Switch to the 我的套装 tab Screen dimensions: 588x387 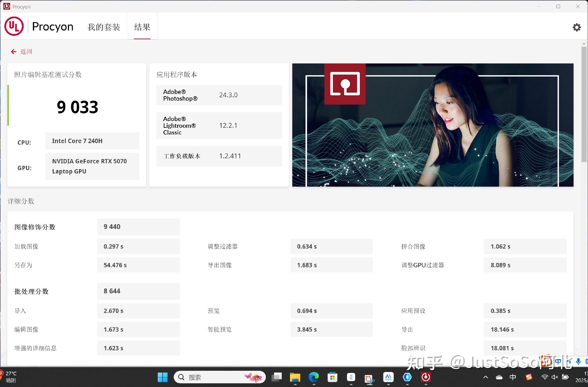pyautogui.click(x=104, y=27)
